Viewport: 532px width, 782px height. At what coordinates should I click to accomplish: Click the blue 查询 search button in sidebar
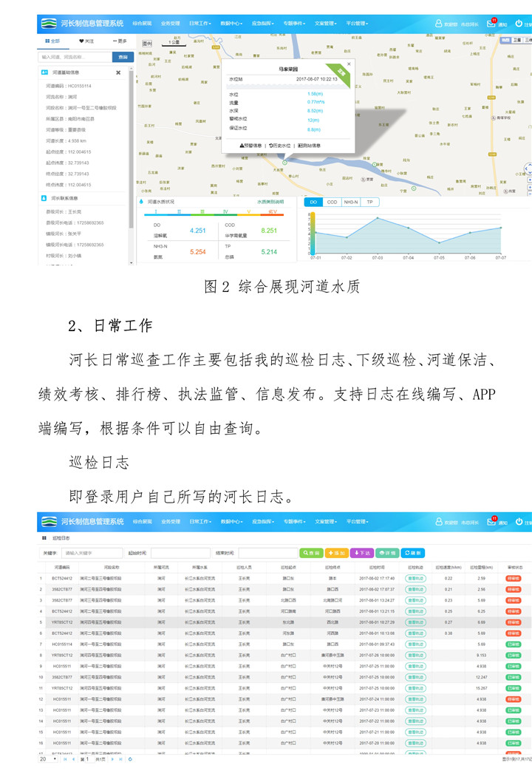[x=123, y=58]
